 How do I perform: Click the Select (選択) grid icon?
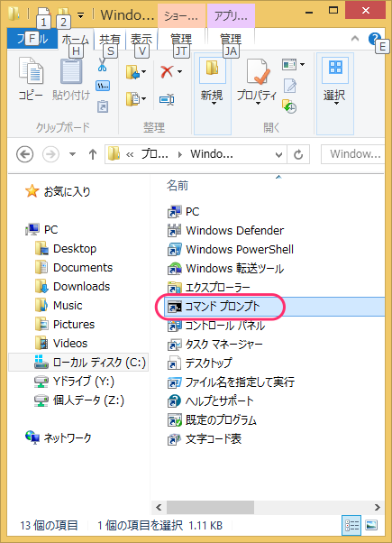point(335,67)
